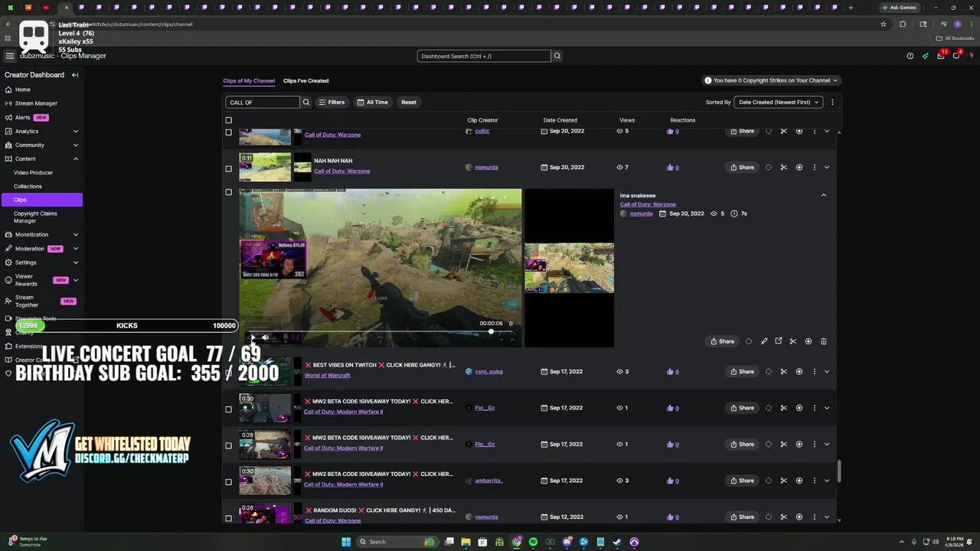Click scissors icon in ambarrita_ clip row
Image resolution: width=980 pixels, height=551 pixels.
784,481
